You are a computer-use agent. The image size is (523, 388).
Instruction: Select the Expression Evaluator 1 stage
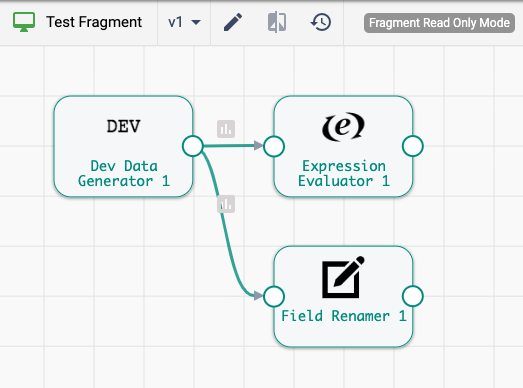pyautogui.click(x=343, y=146)
